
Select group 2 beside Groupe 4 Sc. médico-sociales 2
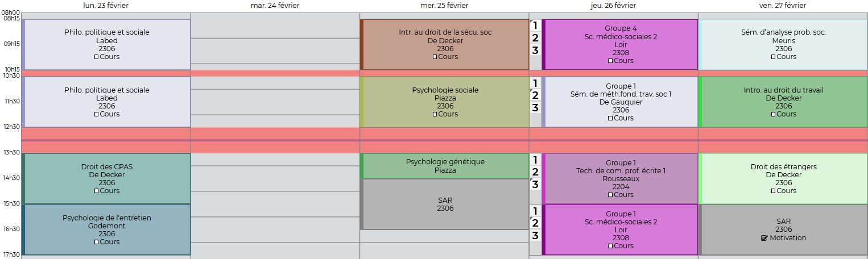pos(535,38)
